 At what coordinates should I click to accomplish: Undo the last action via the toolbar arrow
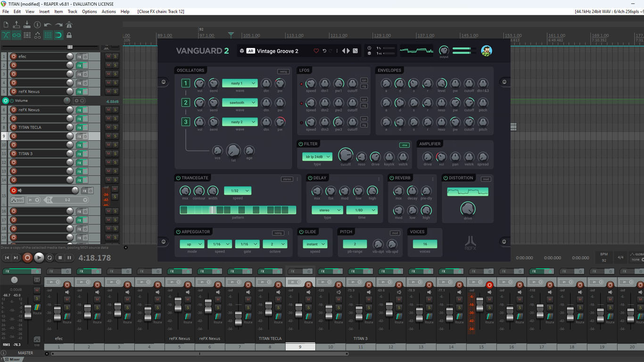coord(48,25)
